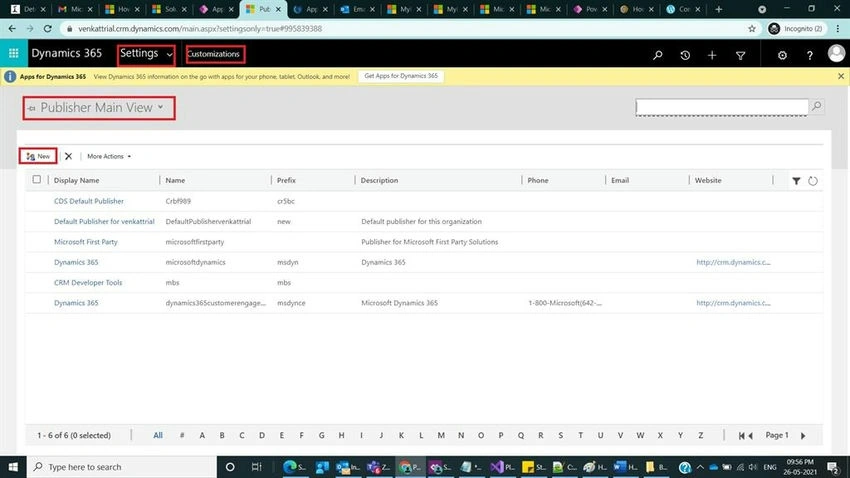Sort by Name column header
Screen dimensions: 850x478
tap(175, 180)
